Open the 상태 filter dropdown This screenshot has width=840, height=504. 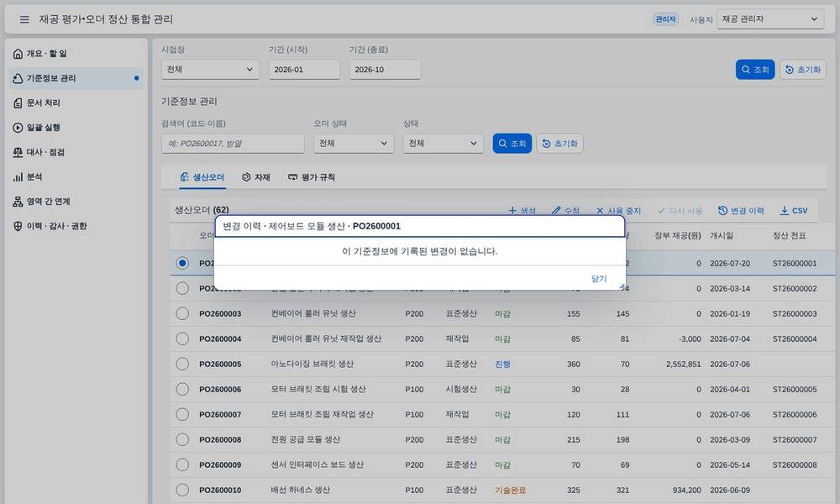point(443,144)
